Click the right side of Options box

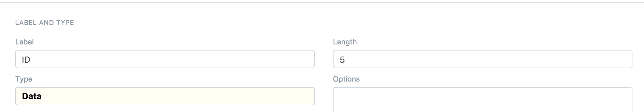(x=625, y=100)
